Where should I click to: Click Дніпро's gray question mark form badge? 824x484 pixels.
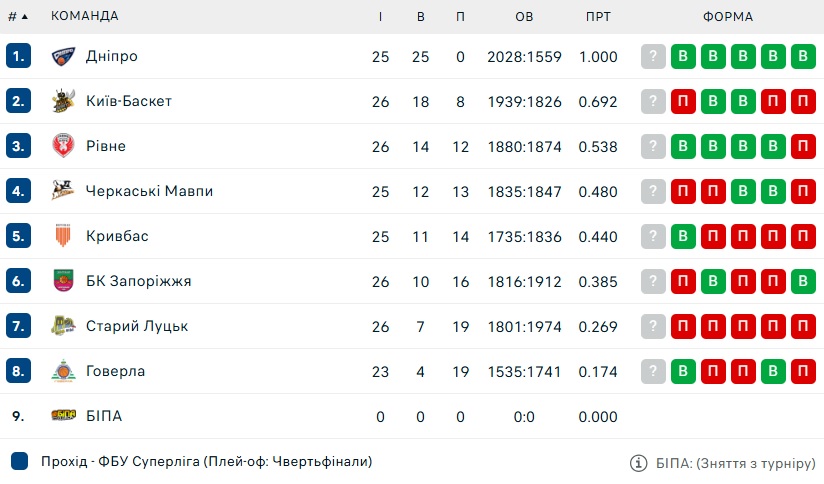point(653,56)
